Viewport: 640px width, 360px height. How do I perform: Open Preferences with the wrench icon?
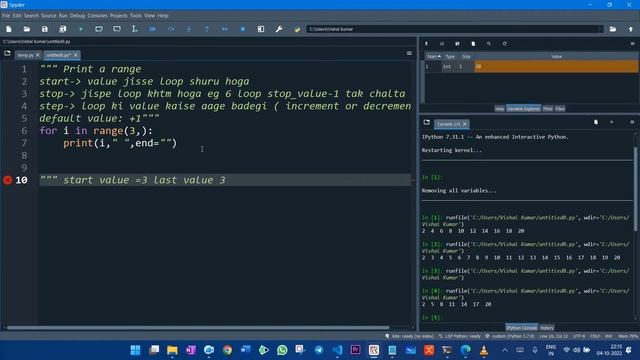pyautogui.click(x=279, y=29)
